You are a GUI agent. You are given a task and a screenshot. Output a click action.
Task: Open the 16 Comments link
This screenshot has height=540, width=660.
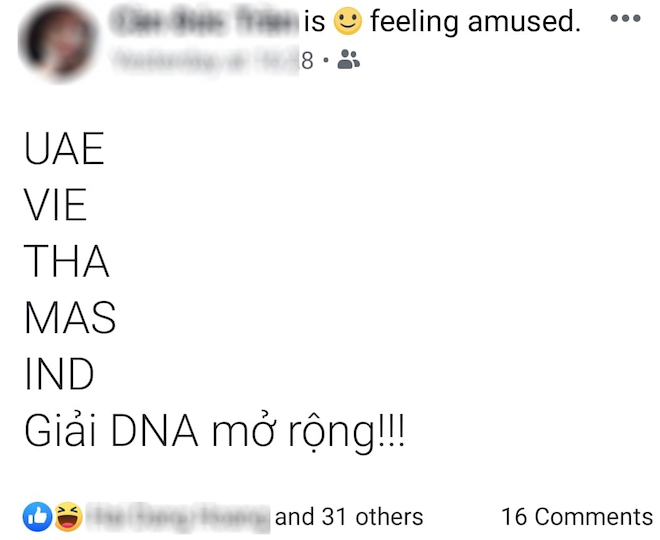(576, 517)
